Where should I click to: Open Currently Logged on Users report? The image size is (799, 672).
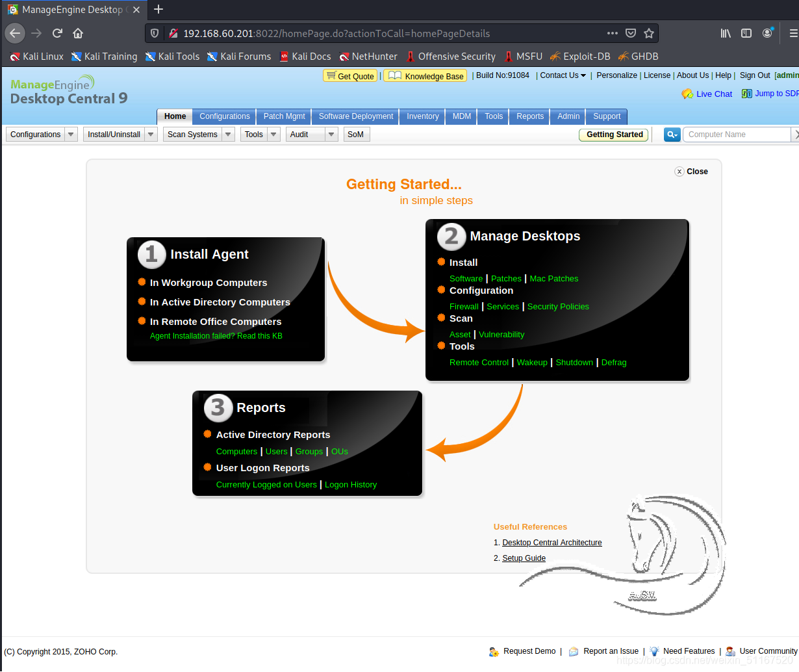point(266,485)
